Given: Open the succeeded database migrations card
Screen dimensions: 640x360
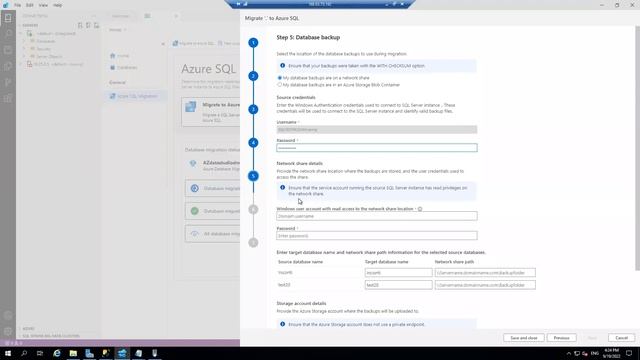Looking at the screenshot, I should click(213, 211).
